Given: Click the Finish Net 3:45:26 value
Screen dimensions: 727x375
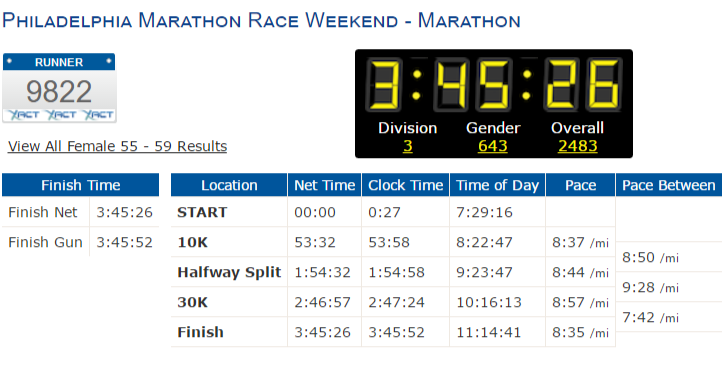Looking at the screenshot, I should pos(124,212).
